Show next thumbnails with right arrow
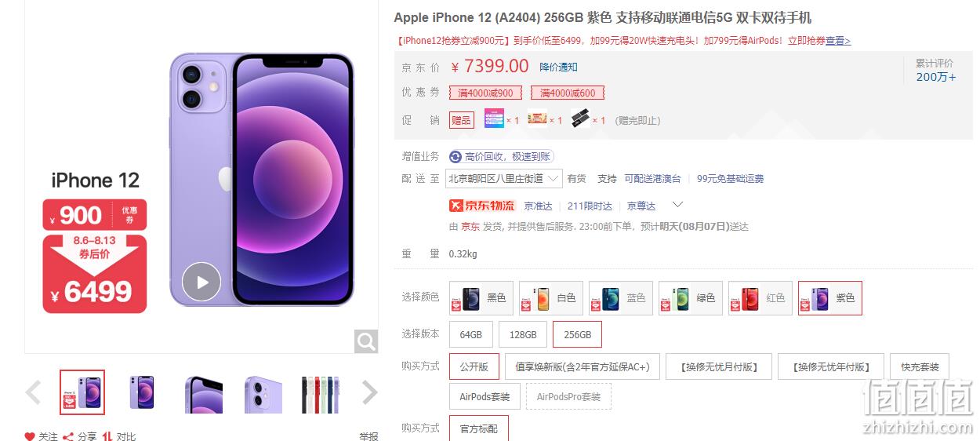Image resolution: width=980 pixels, height=441 pixels. (370, 392)
